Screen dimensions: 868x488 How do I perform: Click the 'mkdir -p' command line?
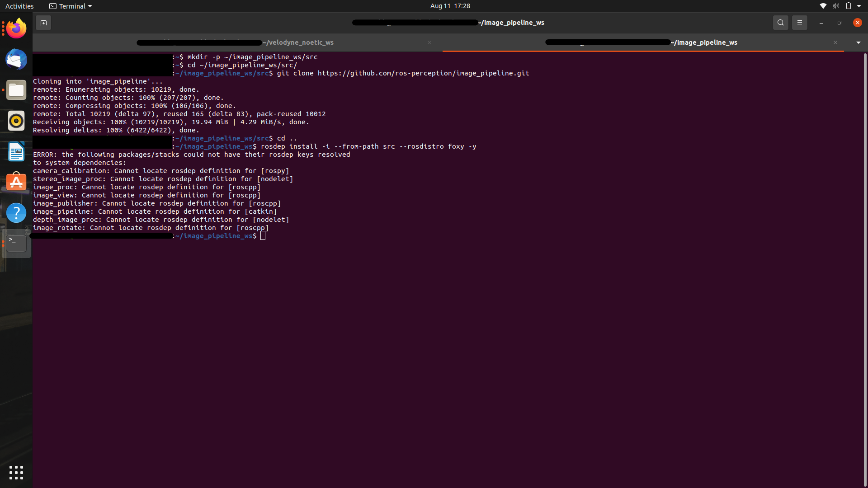252,57
